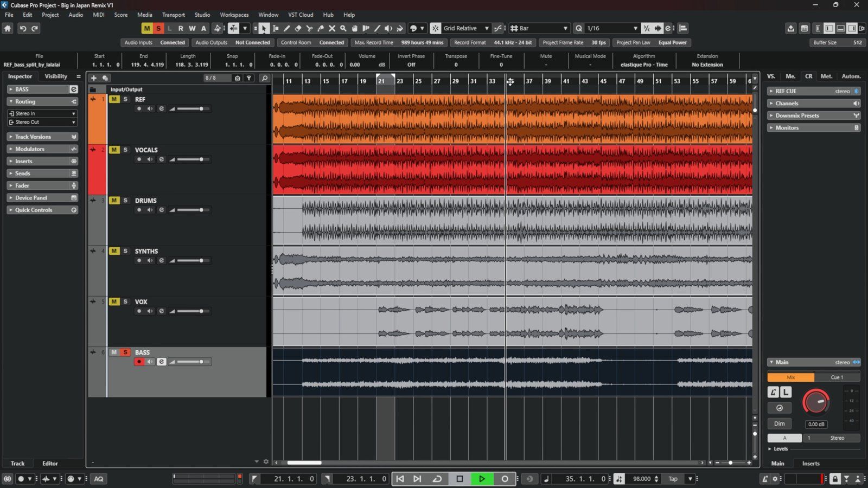Screen dimensions: 868x488
Task: Select the Erase tool
Action: (298, 28)
